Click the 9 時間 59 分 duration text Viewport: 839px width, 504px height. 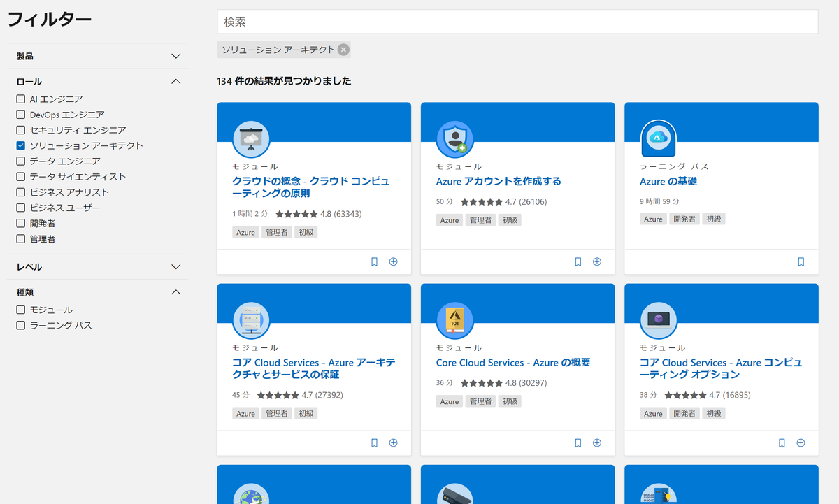(660, 201)
